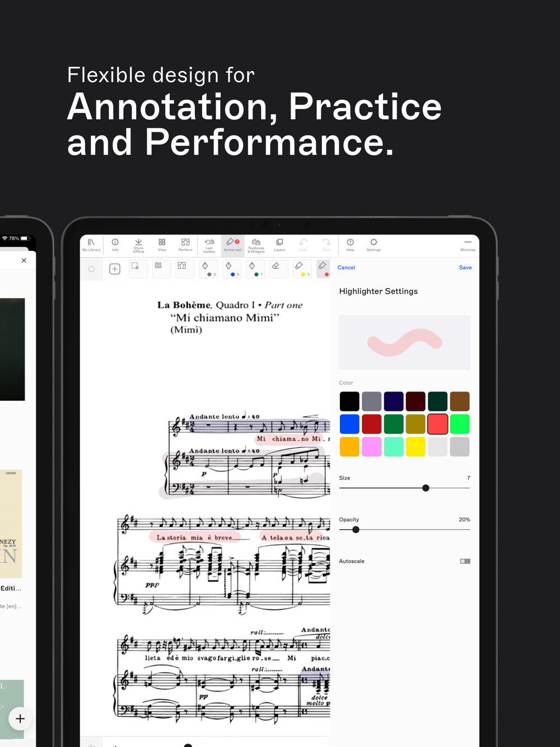The width and height of the screenshot is (560, 747).
Task: Redo the annotation
Action: [326, 245]
